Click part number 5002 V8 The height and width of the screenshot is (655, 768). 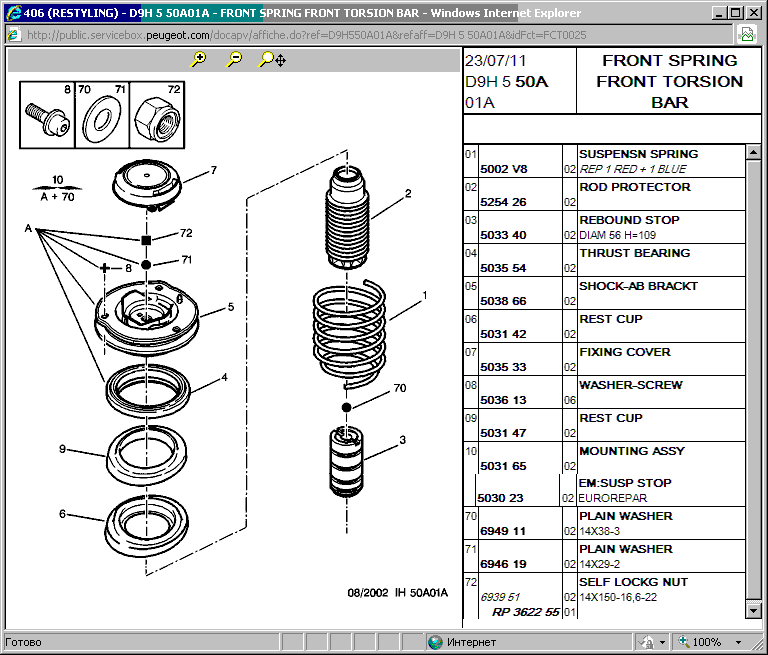[x=503, y=169]
